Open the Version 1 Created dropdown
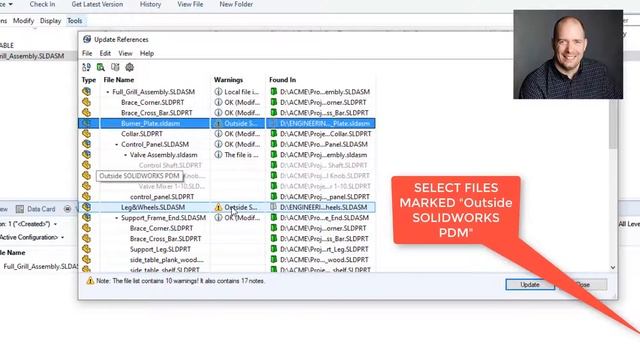This screenshot has height=360, width=640. point(56,224)
